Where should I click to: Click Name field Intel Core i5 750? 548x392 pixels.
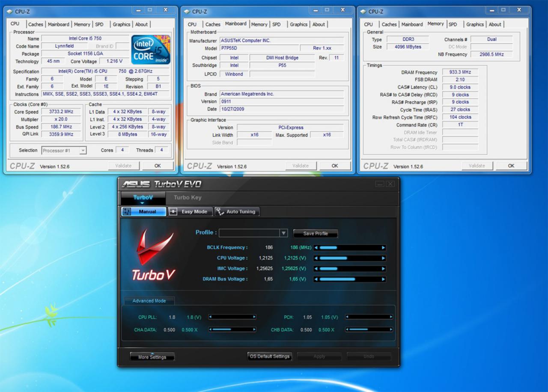85,39
